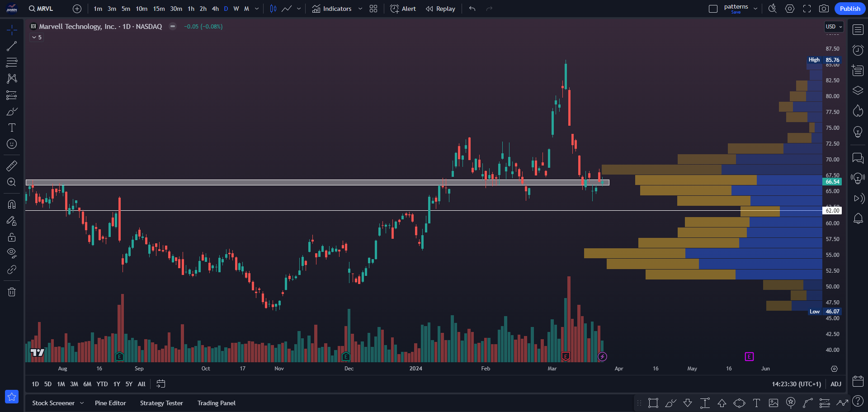Open the calendar panel icon
Viewport: 868px width, 412px height.
[858, 381]
